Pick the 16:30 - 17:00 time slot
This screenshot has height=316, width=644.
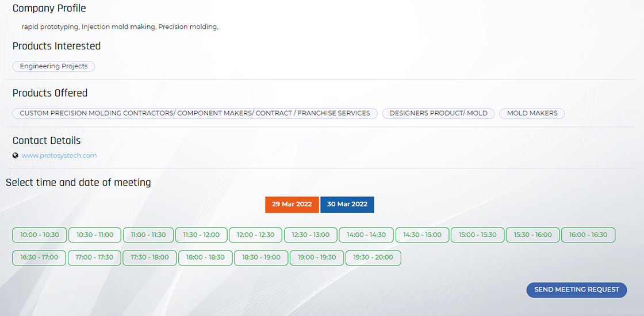point(40,258)
